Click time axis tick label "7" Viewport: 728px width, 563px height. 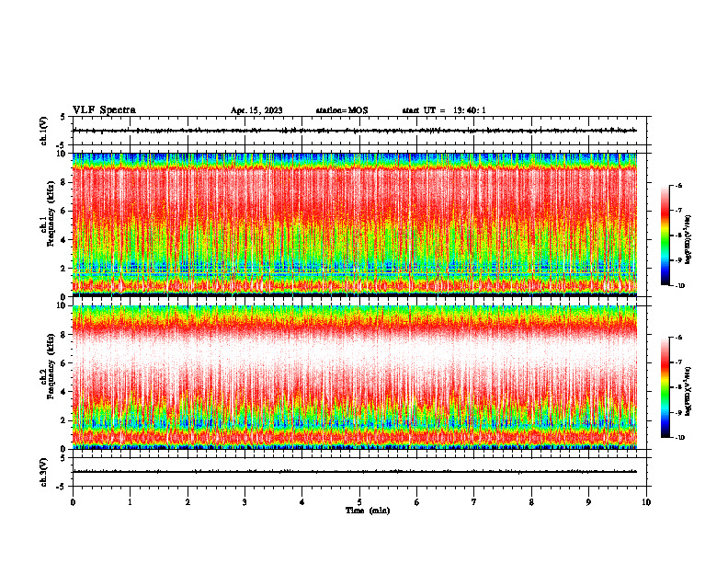pyautogui.click(x=474, y=502)
